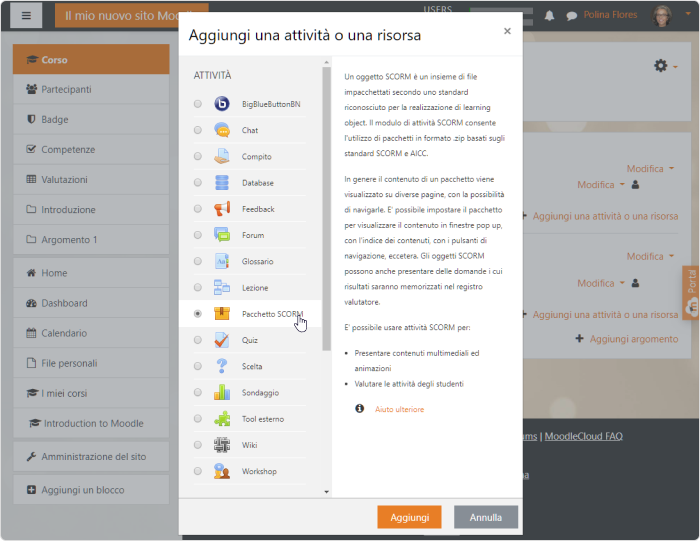Open Dashboard in the side navigation
700x541 pixels.
[x=91, y=303]
